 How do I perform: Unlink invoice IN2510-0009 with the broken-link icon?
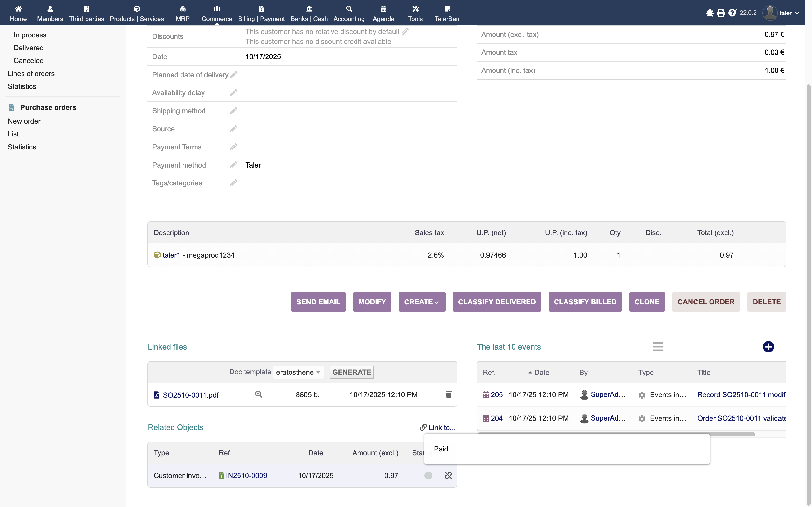(448, 475)
